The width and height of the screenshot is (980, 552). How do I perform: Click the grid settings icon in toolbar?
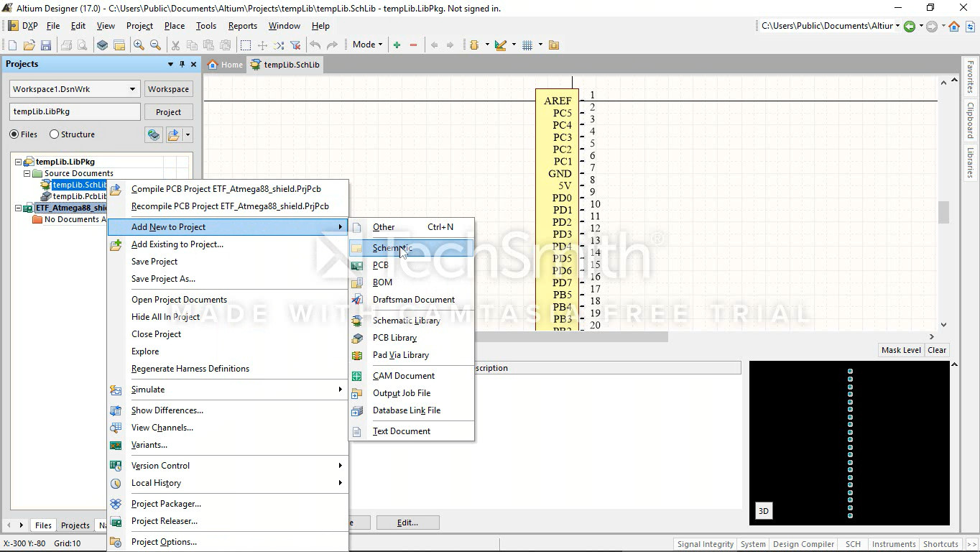(x=527, y=45)
